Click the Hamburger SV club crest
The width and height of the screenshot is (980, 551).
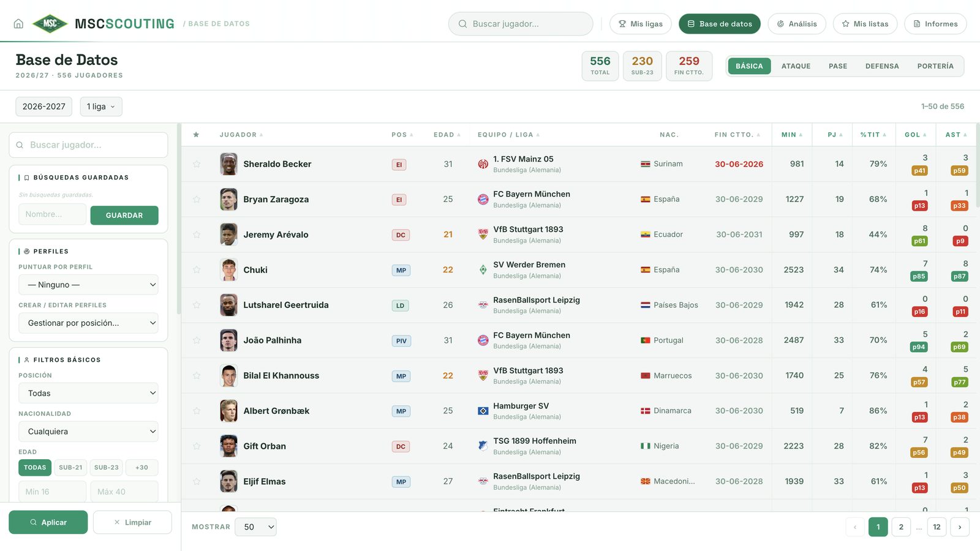click(x=483, y=411)
